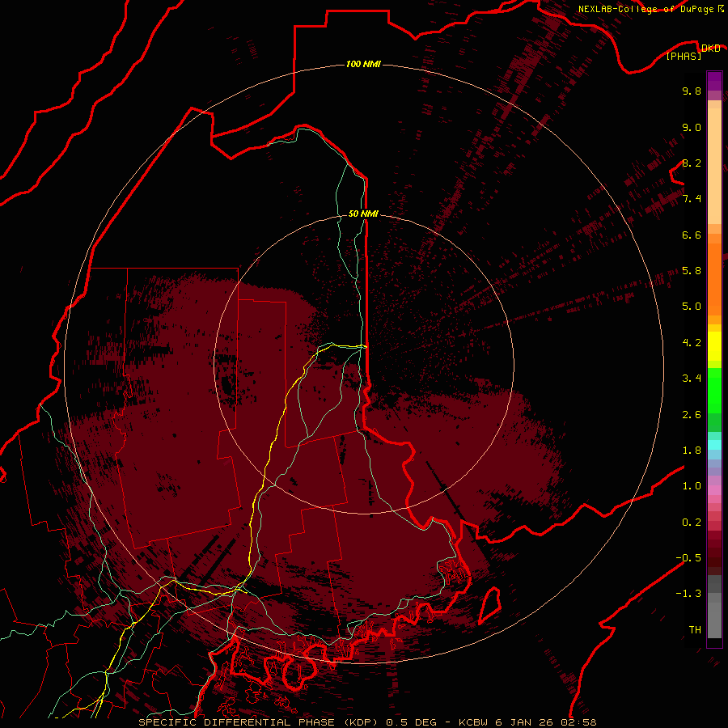Viewport: 728px width, 728px height.
Task: Click the gray segment of the color bar
Action: pos(714,607)
